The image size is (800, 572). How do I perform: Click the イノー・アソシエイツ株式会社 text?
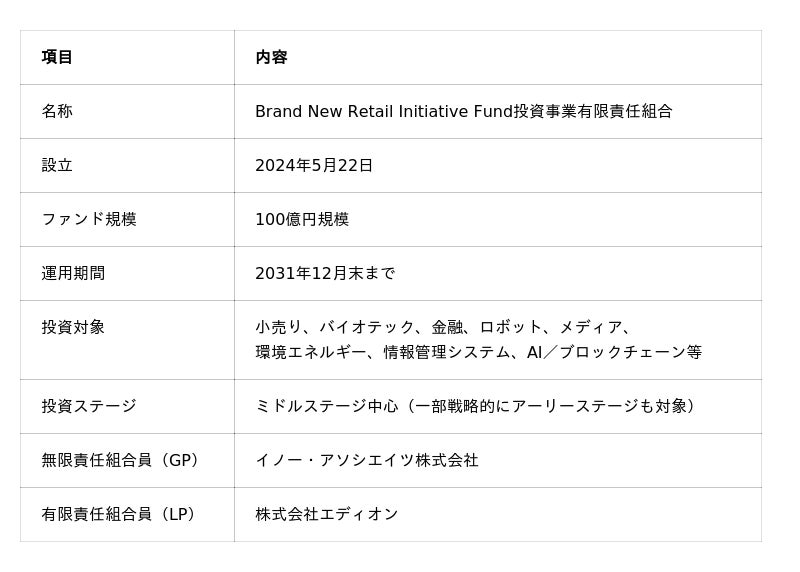coord(367,460)
